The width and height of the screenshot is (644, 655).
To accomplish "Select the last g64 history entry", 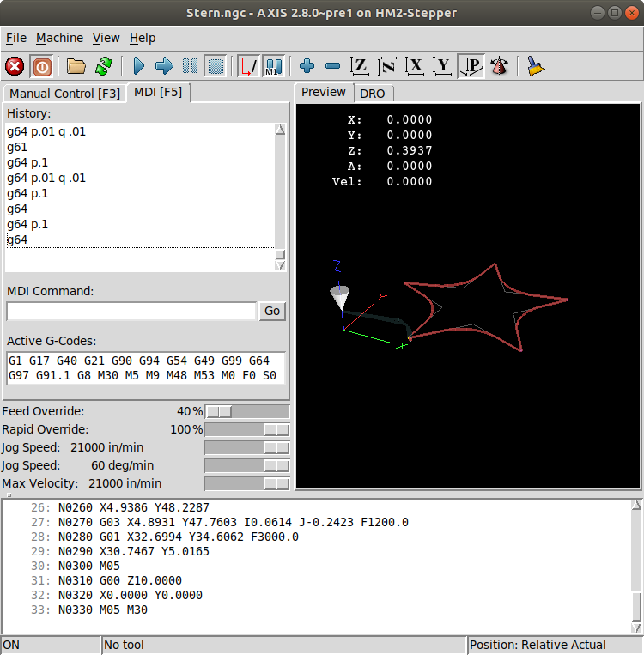I will point(141,240).
